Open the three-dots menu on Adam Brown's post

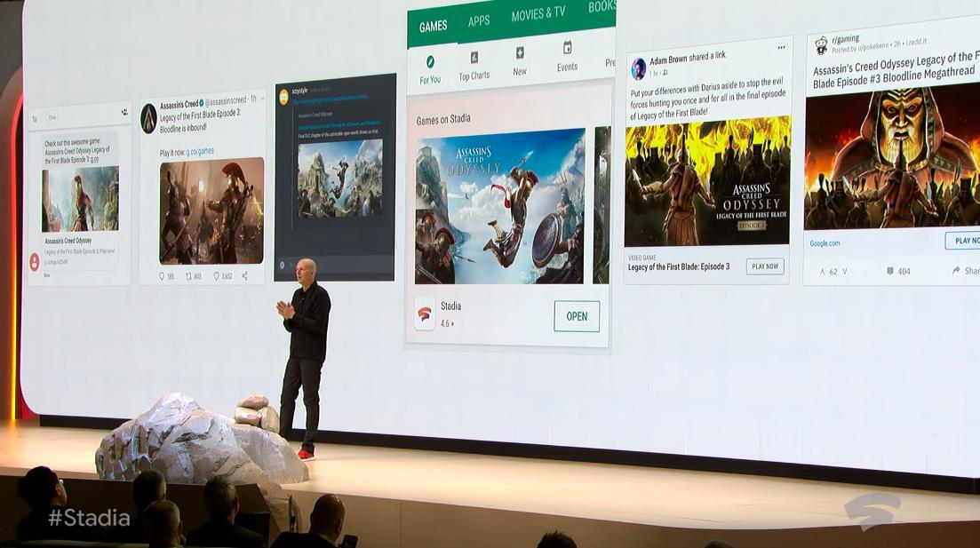click(782, 48)
